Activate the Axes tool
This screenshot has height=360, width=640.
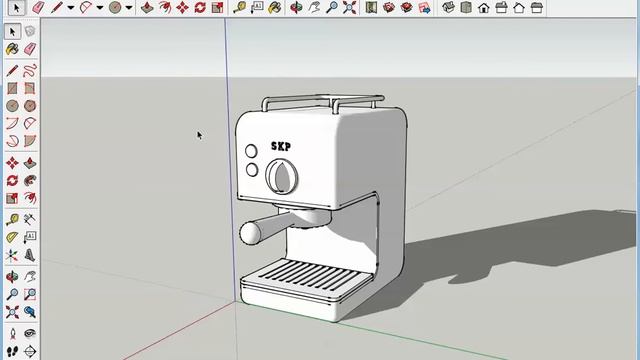point(12,255)
